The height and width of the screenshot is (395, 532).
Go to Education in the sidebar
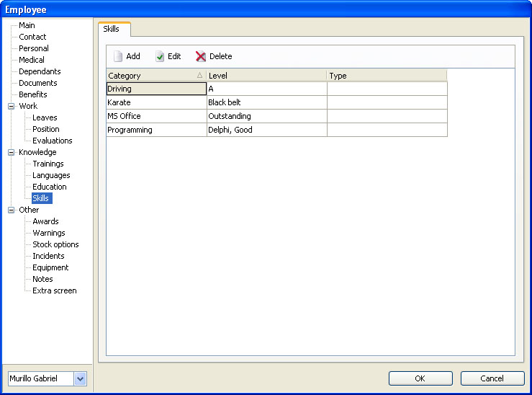49,187
